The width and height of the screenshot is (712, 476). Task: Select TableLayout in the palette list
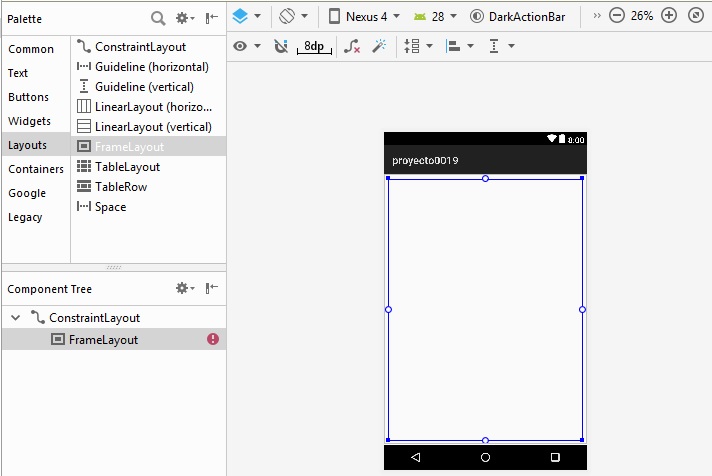pos(127,167)
